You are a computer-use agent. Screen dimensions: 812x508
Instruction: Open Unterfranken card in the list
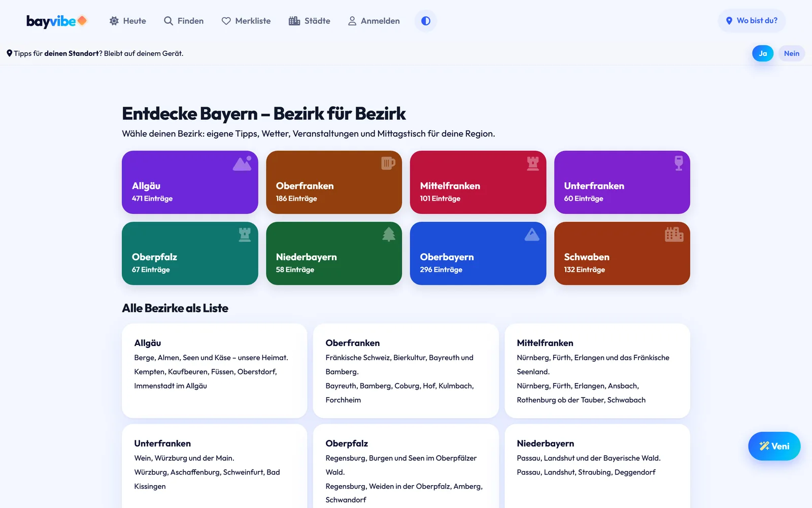coord(214,466)
